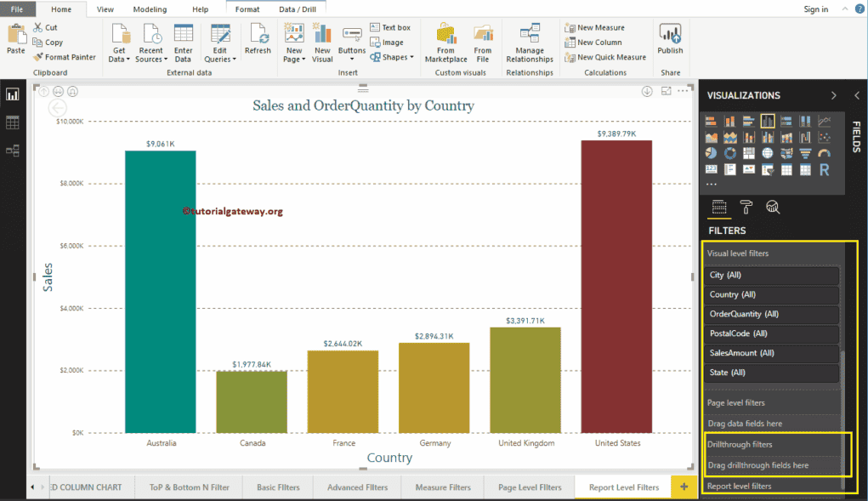Add a new page with plus button
868x501 pixels.
[x=682, y=487]
